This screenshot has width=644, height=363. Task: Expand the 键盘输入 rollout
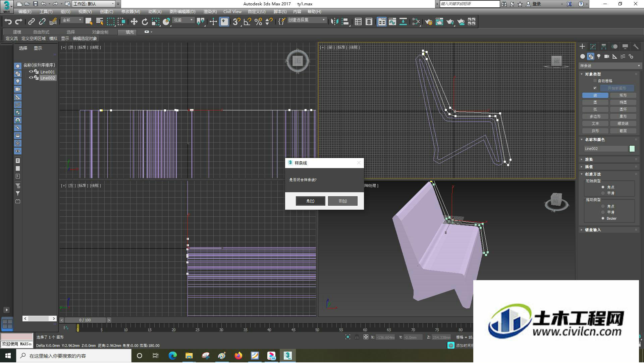(x=592, y=230)
